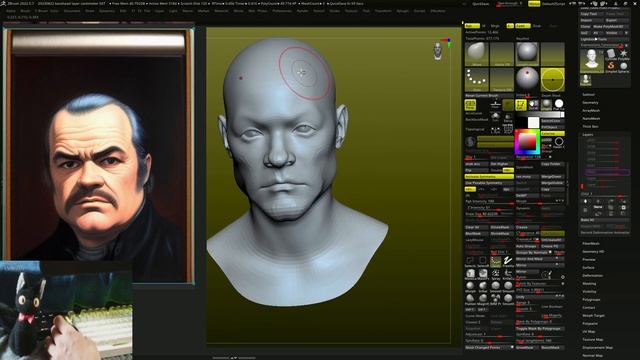Click the head camera view icon in viewport
Image resolution: width=640 pixels, height=360 pixels.
click(x=438, y=52)
